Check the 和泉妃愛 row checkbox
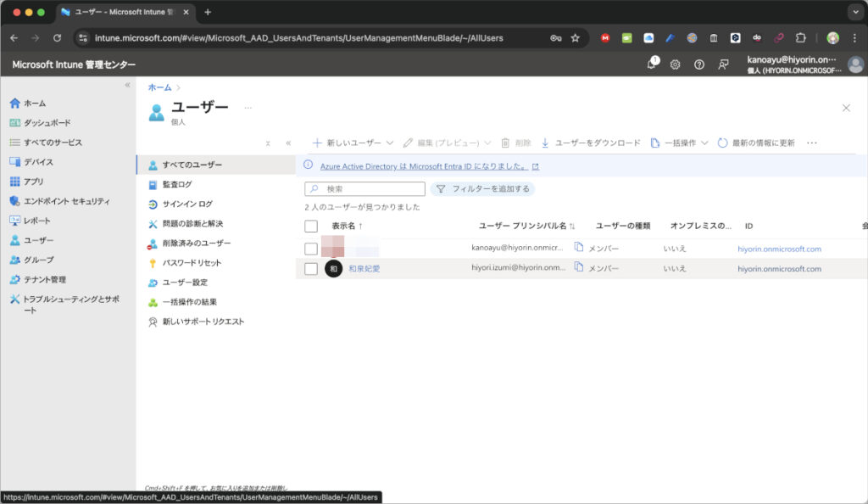Image resolution: width=868 pixels, height=504 pixels. [311, 269]
